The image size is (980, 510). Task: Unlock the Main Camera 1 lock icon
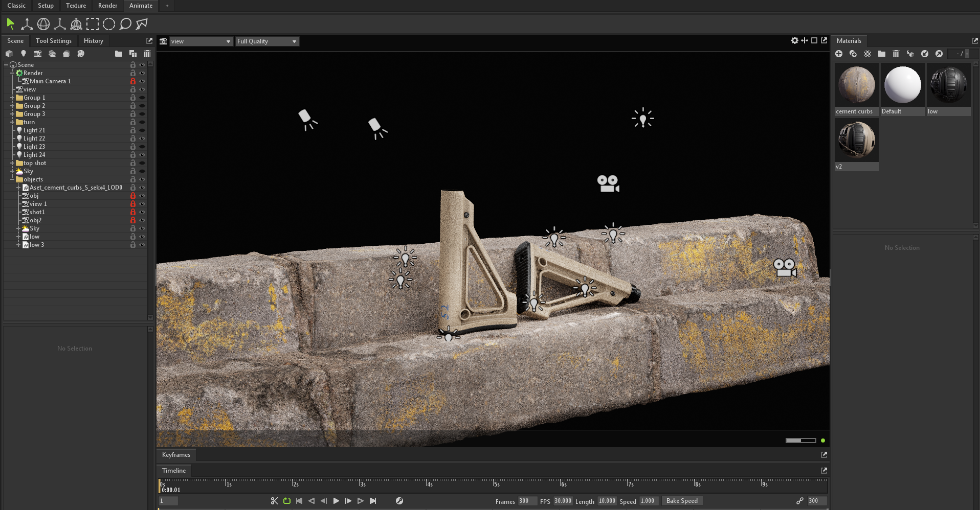click(x=132, y=81)
